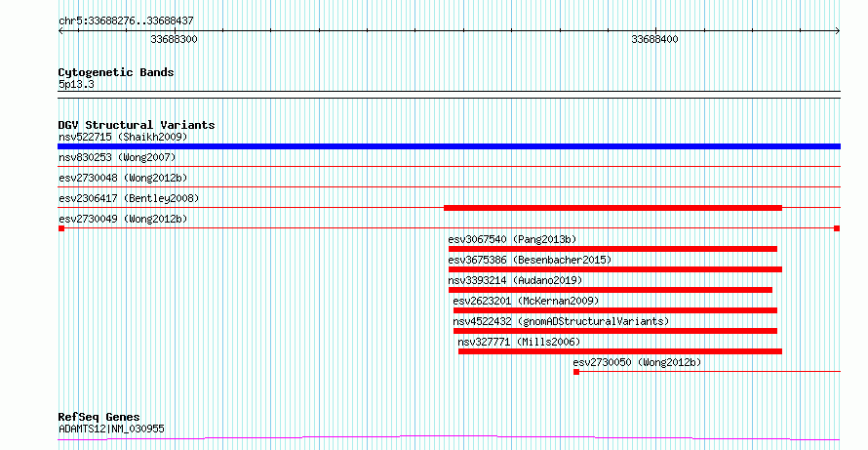868x450 pixels.
Task: Open nsv830253 (Wong2007) variant label
Action: click(117, 157)
